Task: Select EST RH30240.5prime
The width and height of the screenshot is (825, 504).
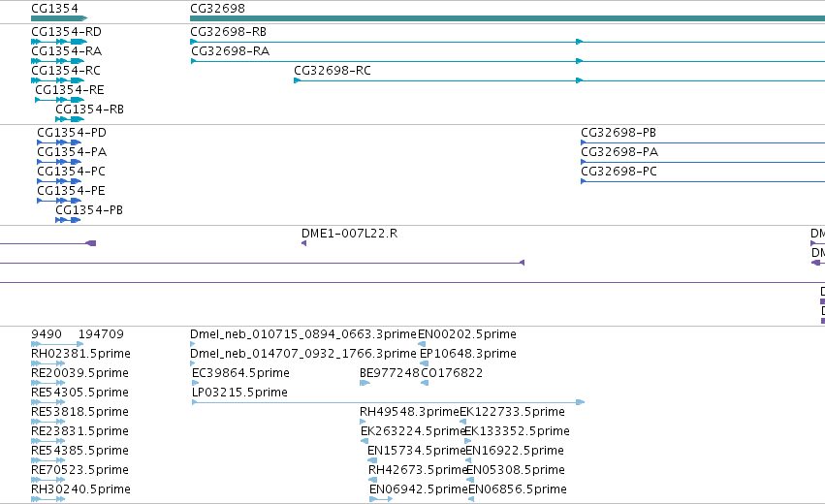Action: pyautogui.click(x=80, y=489)
